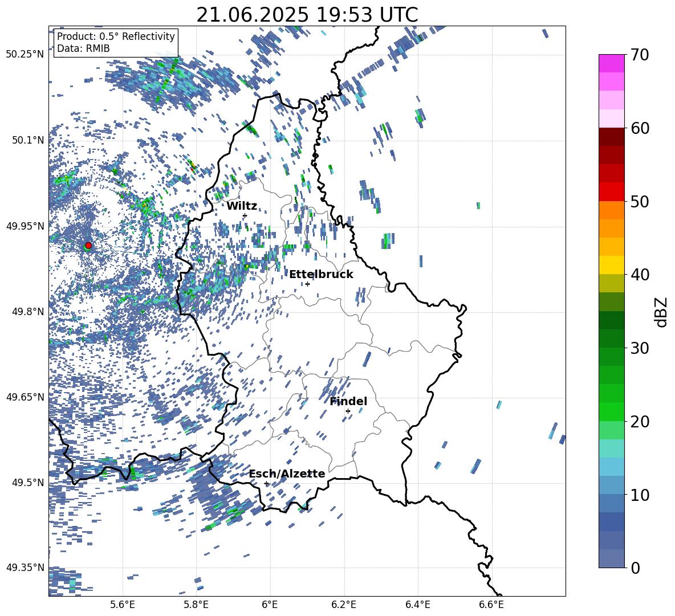Click the red radar location marker
Image resolution: width=675 pixels, height=616 pixels.
88,246
